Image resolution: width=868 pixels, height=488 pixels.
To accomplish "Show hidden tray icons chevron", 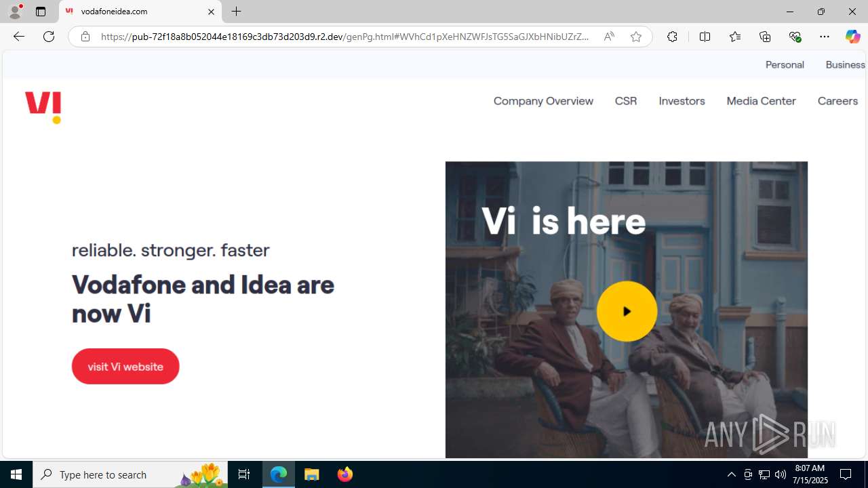I will [731, 474].
